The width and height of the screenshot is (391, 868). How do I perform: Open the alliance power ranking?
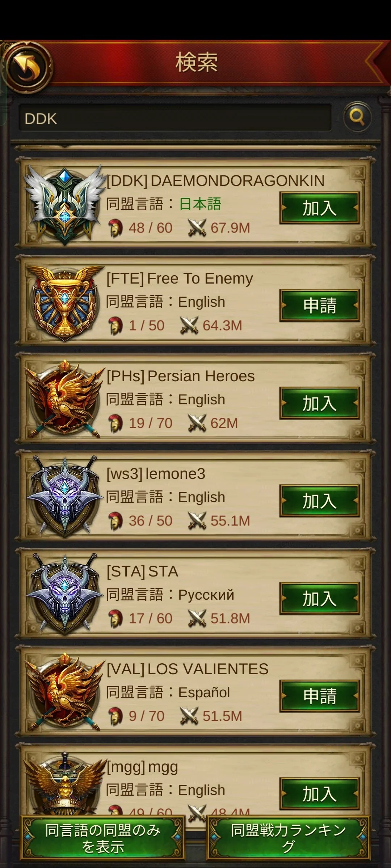coord(288,838)
